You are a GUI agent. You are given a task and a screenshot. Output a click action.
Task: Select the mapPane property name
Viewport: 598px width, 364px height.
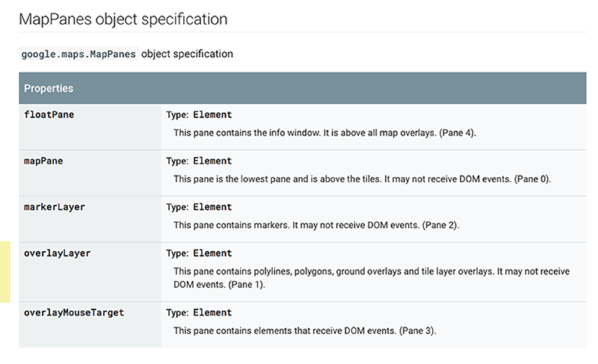tap(43, 161)
